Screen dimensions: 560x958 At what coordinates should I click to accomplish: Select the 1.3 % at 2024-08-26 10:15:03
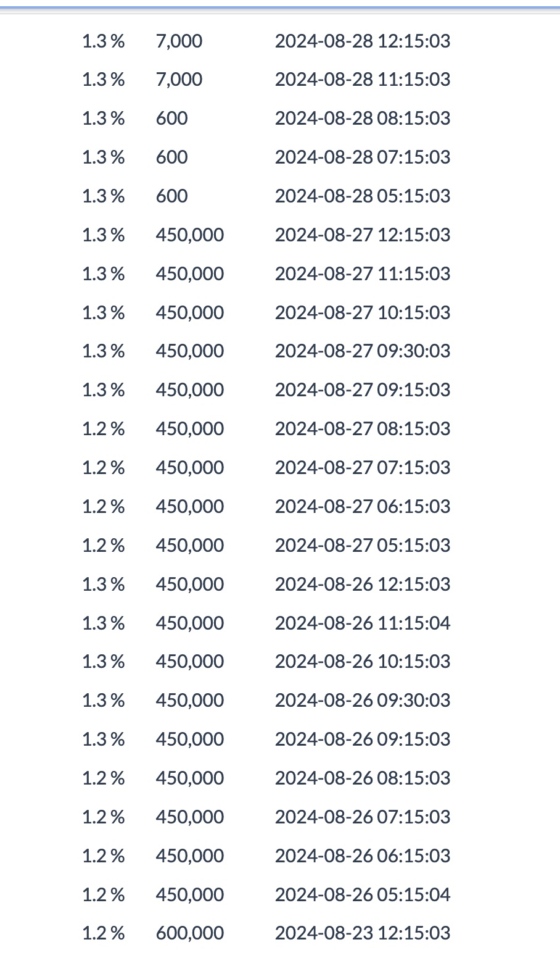click(x=104, y=662)
